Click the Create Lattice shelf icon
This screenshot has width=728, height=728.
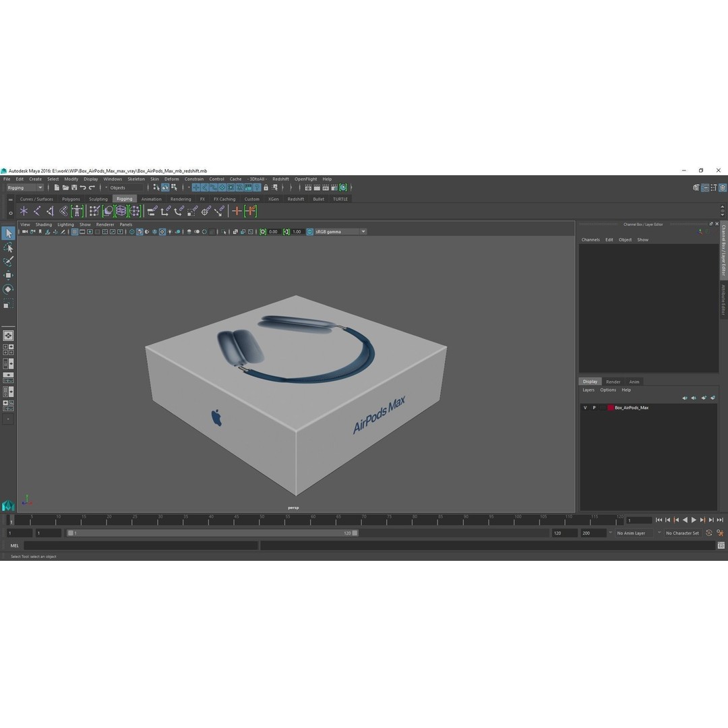coord(121,211)
